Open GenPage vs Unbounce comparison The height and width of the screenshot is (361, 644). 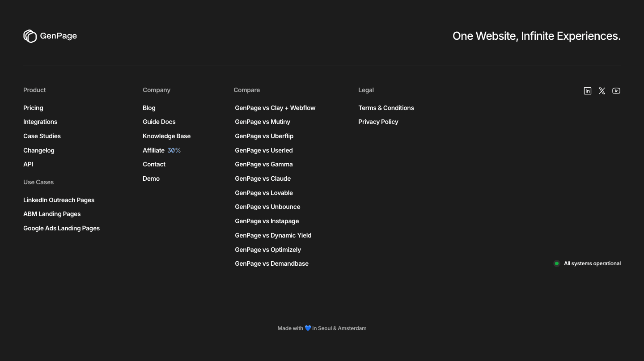point(267,207)
